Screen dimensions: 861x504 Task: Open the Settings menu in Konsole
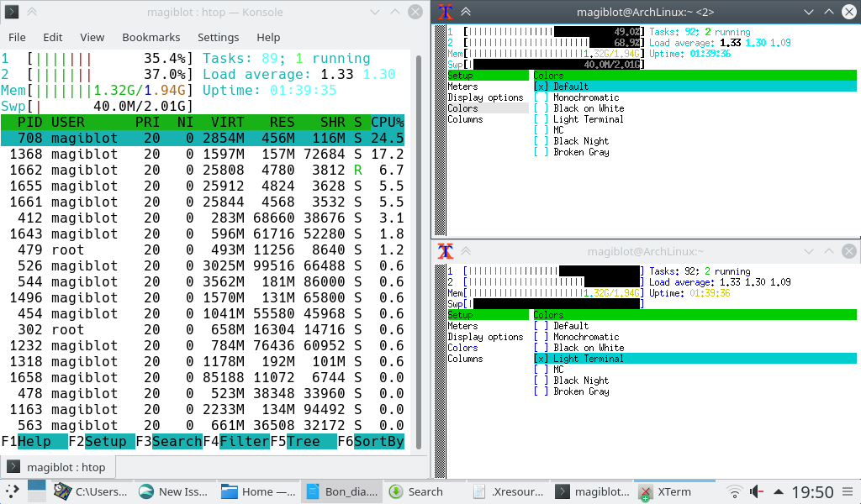coord(218,37)
